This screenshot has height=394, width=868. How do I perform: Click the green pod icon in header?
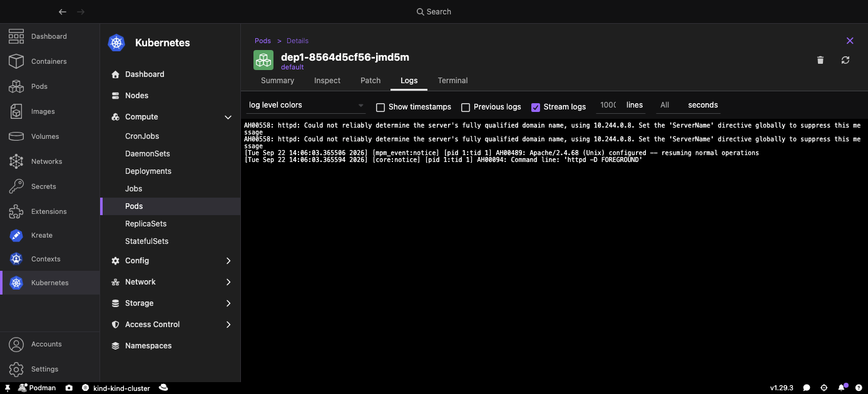coord(263,60)
